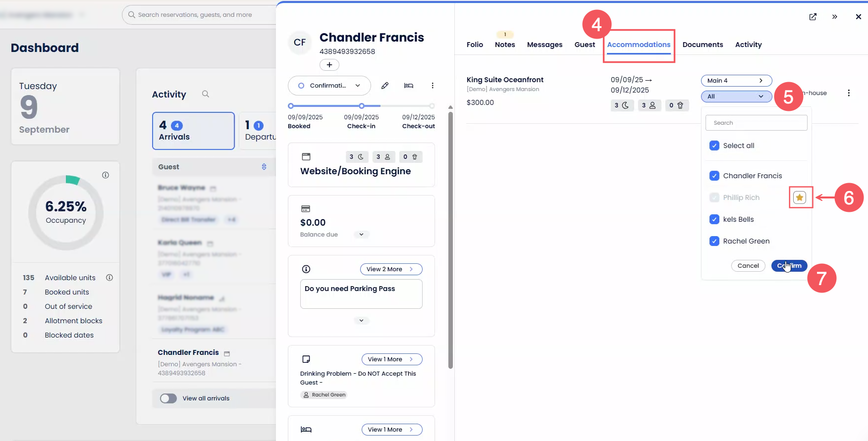This screenshot has height=441, width=868.
Task: Click the disabled Phillip Rich checkbox
Action: 714,197
